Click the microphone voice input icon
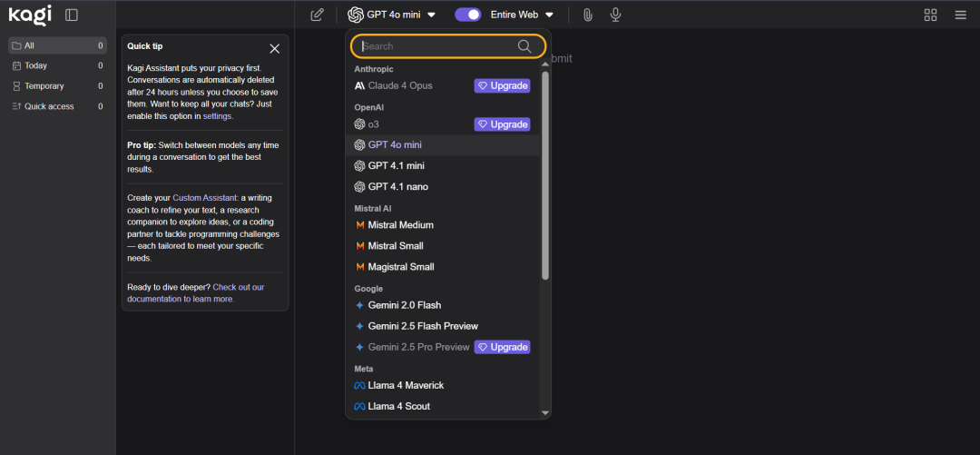The image size is (980, 455). pos(615,15)
